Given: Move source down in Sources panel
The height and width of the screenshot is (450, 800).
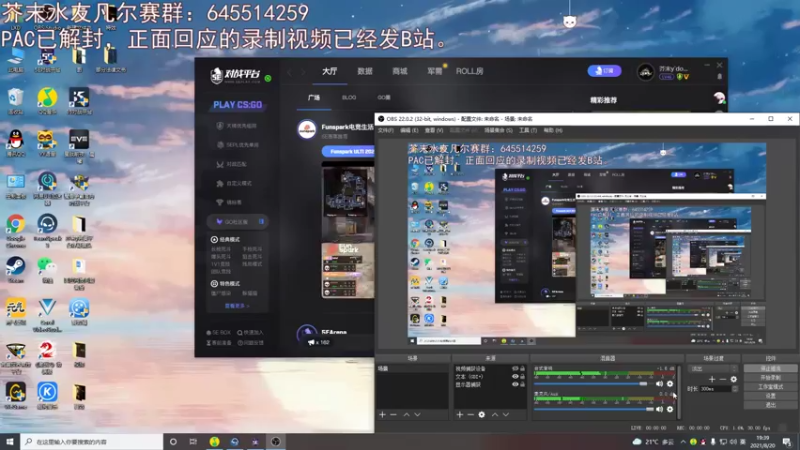Looking at the screenshot, I should (x=506, y=415).
